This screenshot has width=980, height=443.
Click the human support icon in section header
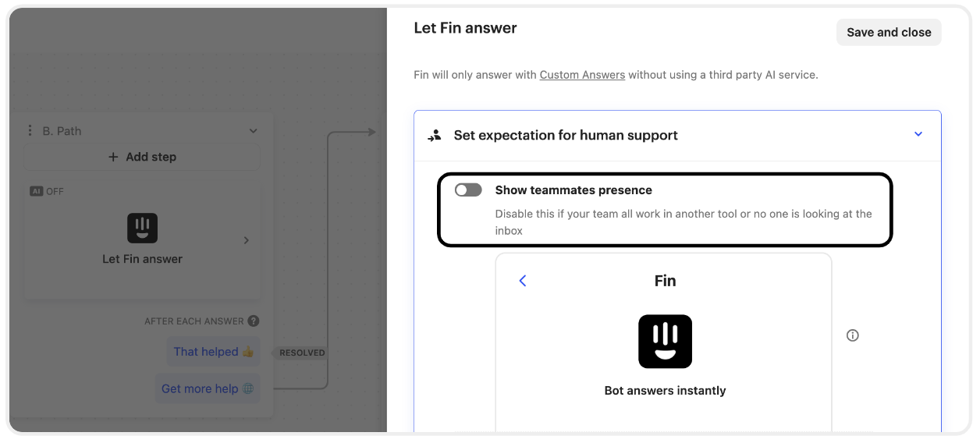(435, 135)
